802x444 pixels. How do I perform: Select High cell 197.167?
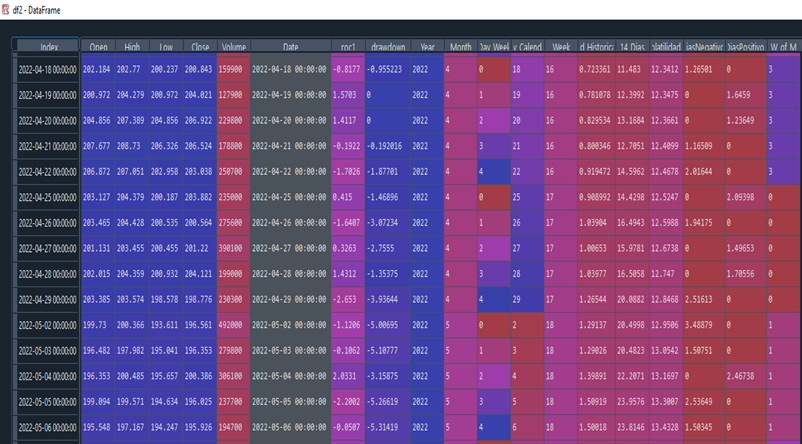tap(132, 428)
